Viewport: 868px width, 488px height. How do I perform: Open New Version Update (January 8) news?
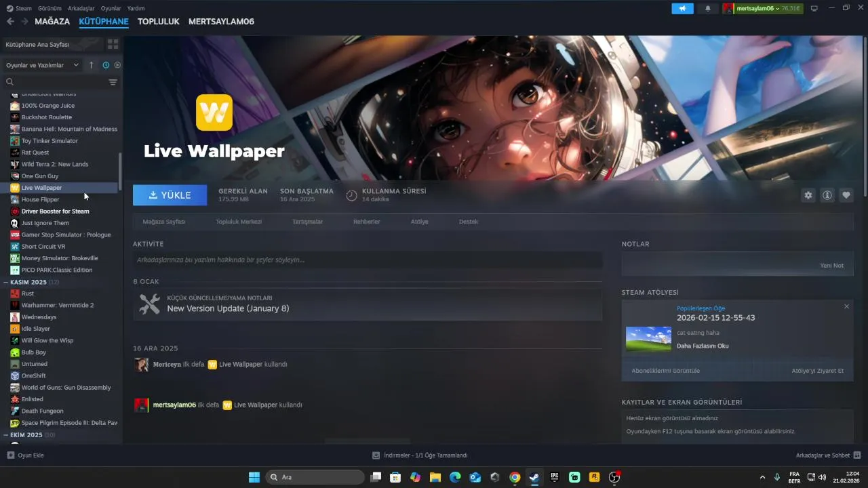click(228, 308)
